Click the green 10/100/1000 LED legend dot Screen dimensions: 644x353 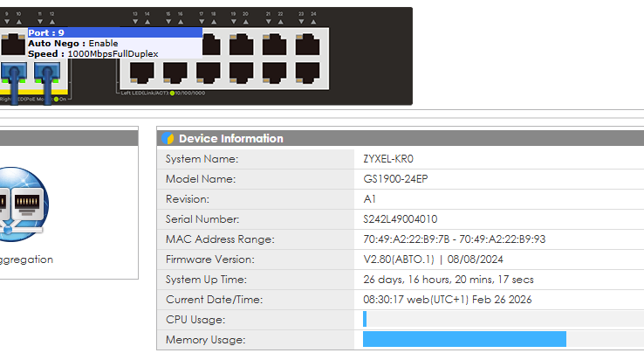coord(172,93)
